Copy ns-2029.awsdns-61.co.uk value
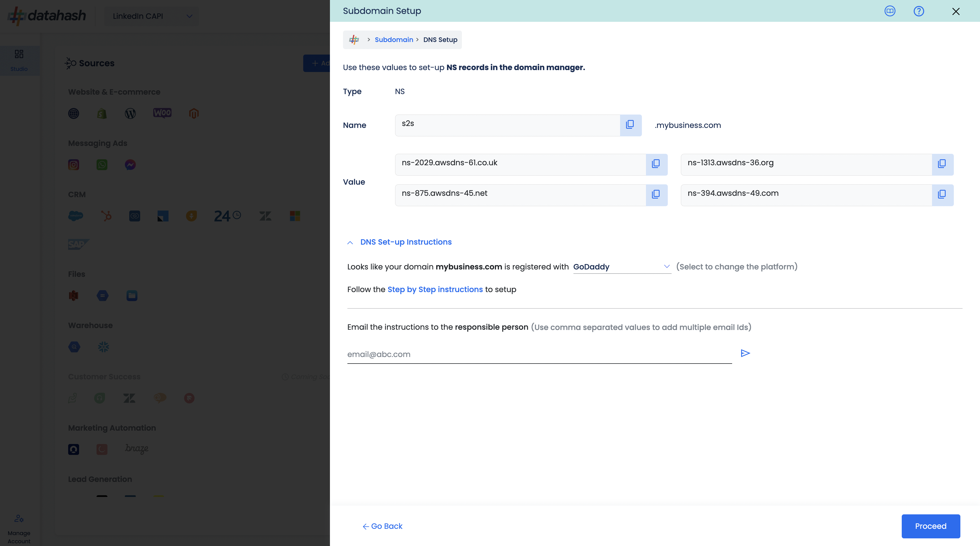This screenshot has height=546, width=980. [x=656, y=164]
